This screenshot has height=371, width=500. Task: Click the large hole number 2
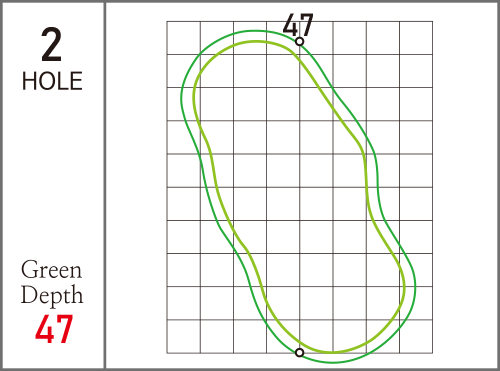click(51, 45)
